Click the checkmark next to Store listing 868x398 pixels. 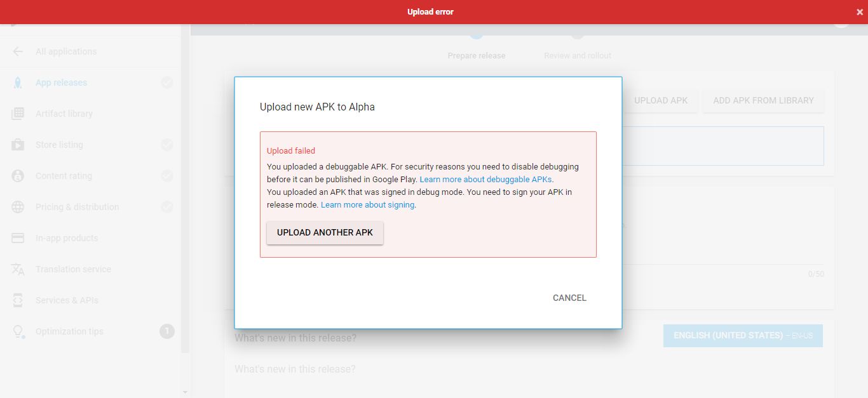tap(167, 145)
